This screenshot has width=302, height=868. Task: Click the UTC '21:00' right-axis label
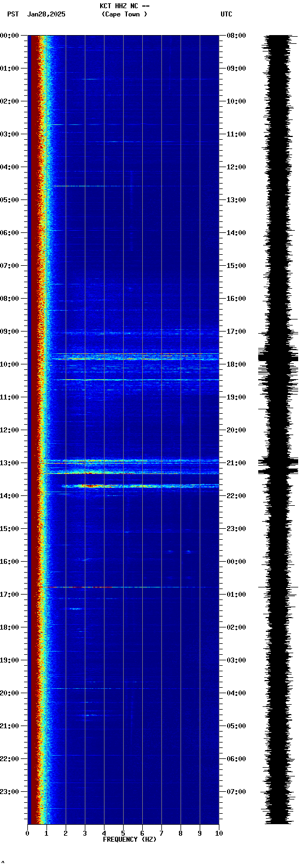tap(236, 463)
